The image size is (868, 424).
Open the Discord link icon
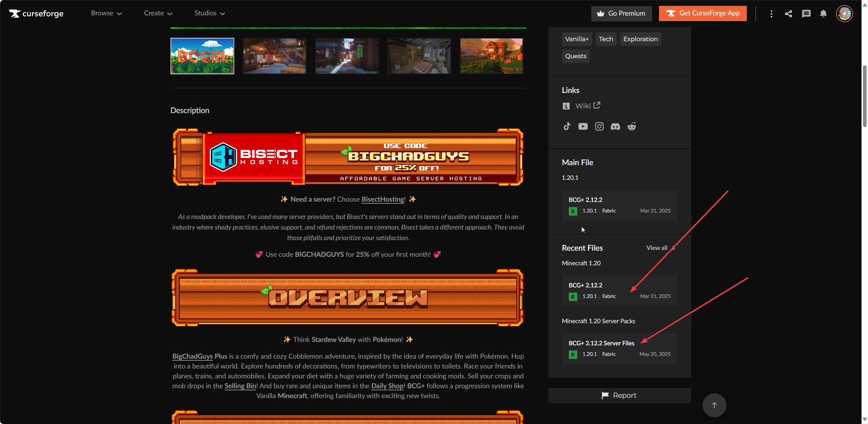pyautogui.click(x=615, y=126)
